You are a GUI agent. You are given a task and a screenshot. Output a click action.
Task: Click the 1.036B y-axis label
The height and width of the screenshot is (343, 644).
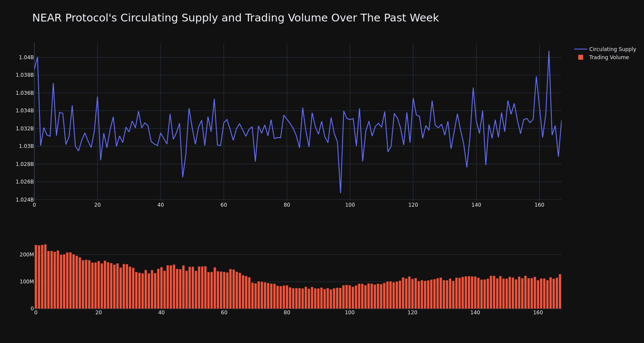(24, 93)
